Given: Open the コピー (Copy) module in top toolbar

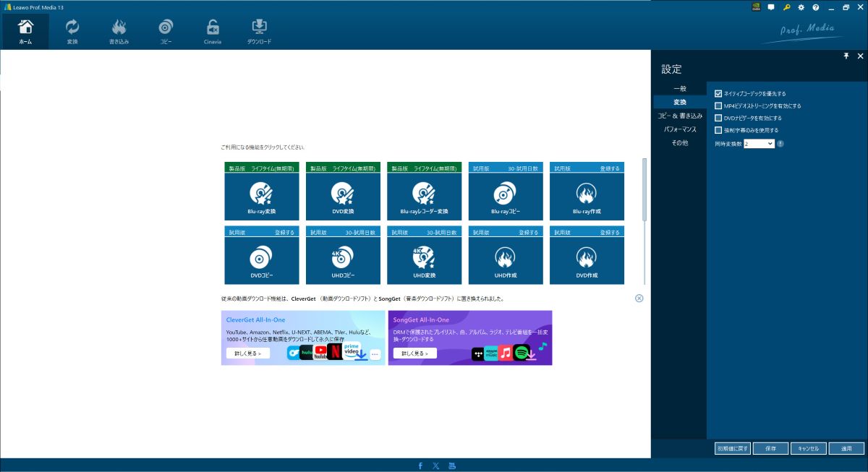Looking at the screenshot, I should click(x=166, y=32).
